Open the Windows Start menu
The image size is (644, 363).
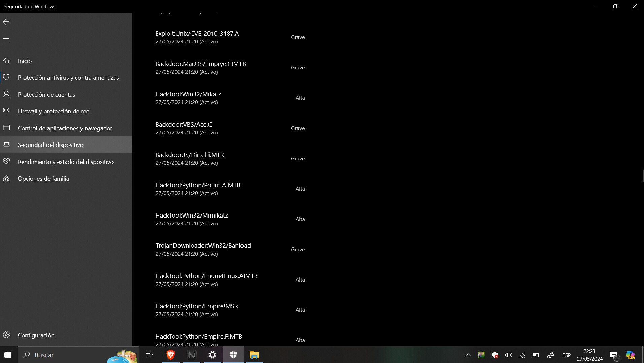pyautogui.click(x=8, y=355)
